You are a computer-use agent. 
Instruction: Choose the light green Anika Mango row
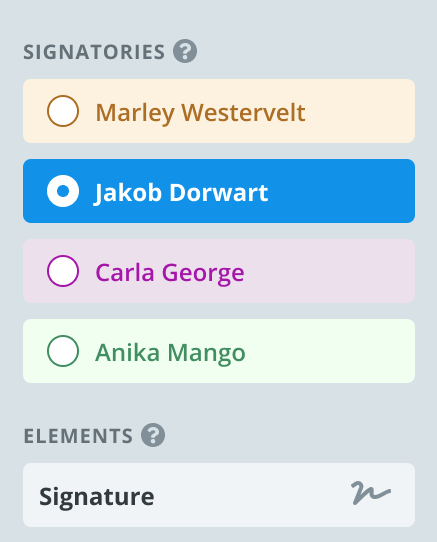tap(219, 351)
